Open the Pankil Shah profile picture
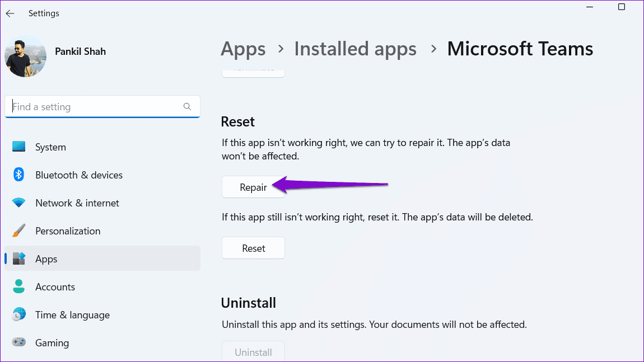Viewport: 644px width, 362px height. point(26,57)
